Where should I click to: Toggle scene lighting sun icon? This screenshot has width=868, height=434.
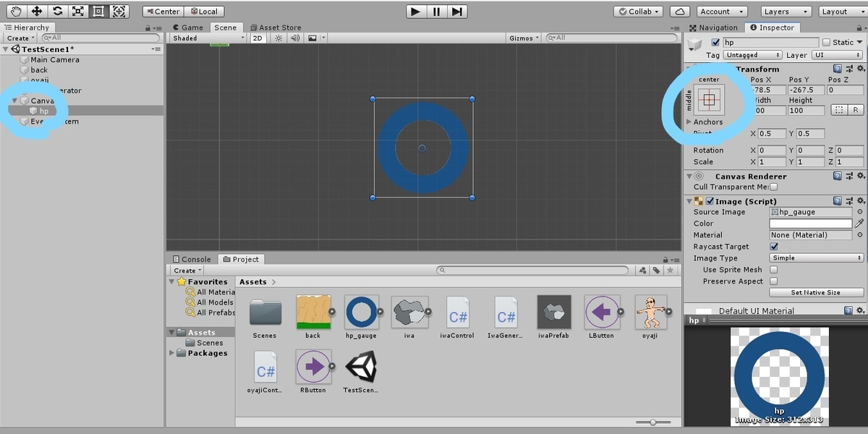[x=278, y=38]
